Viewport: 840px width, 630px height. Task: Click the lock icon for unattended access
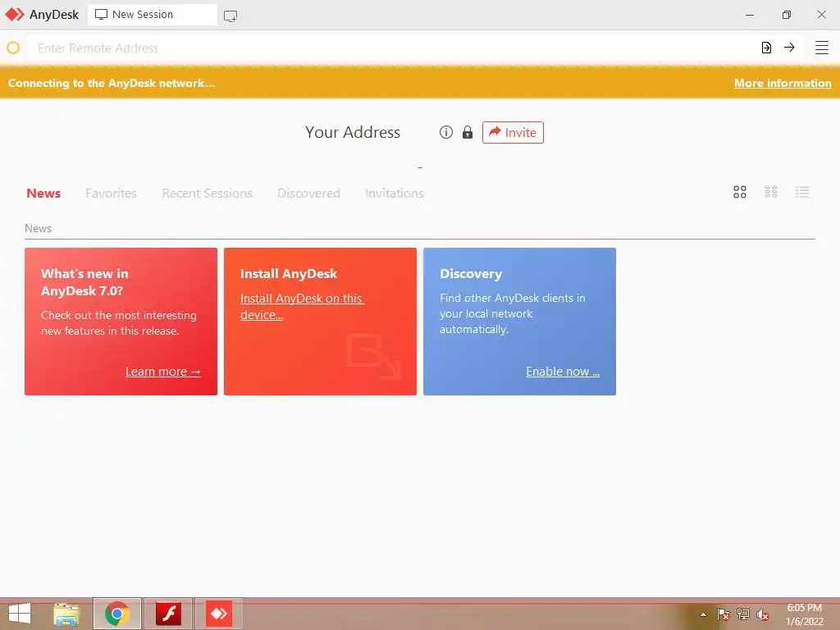[x=468, y=132]
